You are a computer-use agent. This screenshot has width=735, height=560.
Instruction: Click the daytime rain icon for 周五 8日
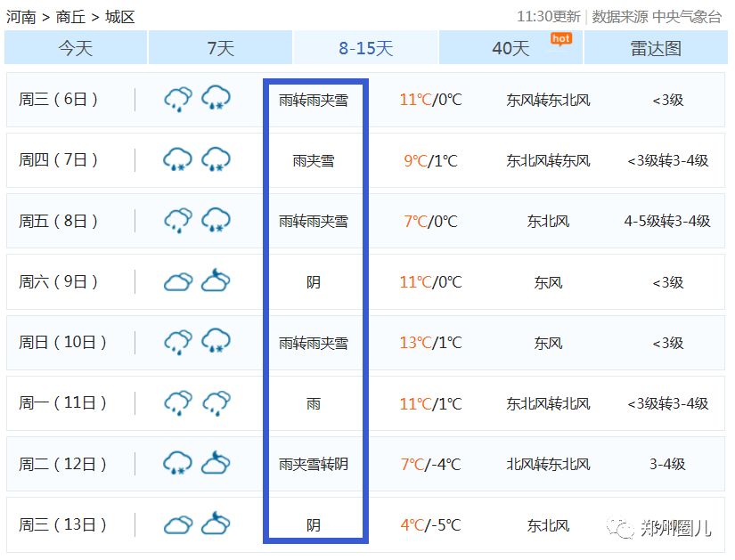(x=178, y=221)
